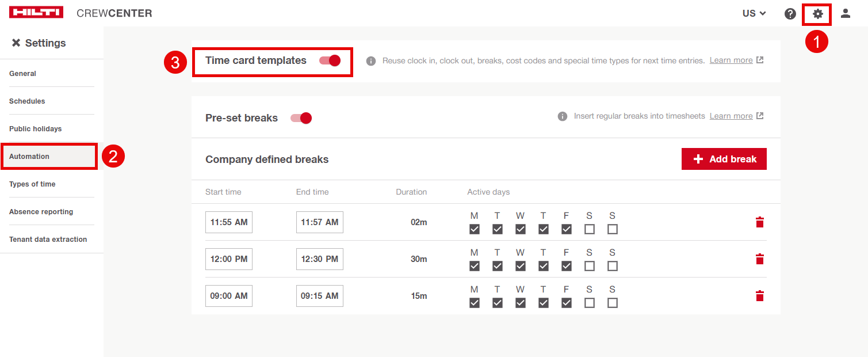Click info icon beside Time card templates description
The height and width of the screenshot is (357, 868).
(x=371, y=61)
